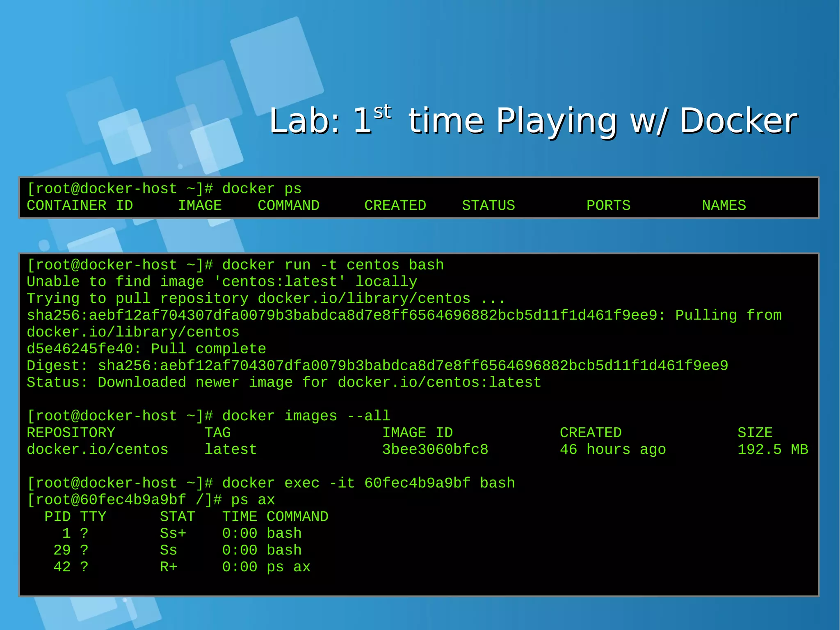Click the sha256 'Pulling from' line
Screen dimensions: 840x630
[404, 316]
